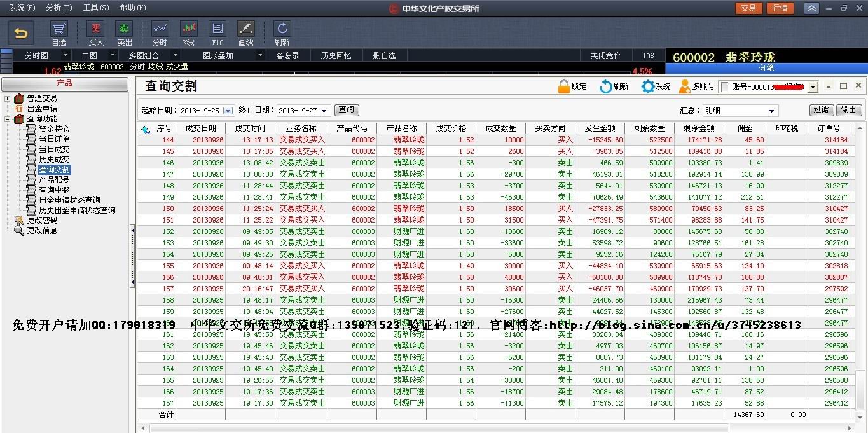Select 历史成交 in the tree
Image resolution: width=868 pixels, height=433 pixels.
click(54, 159)
